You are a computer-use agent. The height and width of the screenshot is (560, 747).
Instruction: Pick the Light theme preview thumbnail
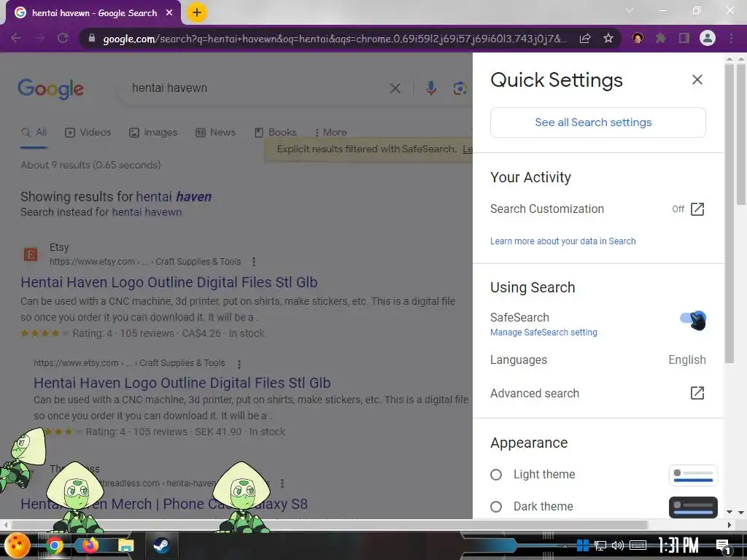(693, 475)
